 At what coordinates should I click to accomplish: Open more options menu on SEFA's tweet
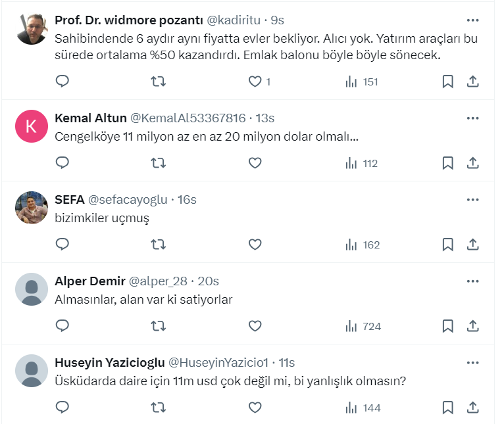(472, 199)
